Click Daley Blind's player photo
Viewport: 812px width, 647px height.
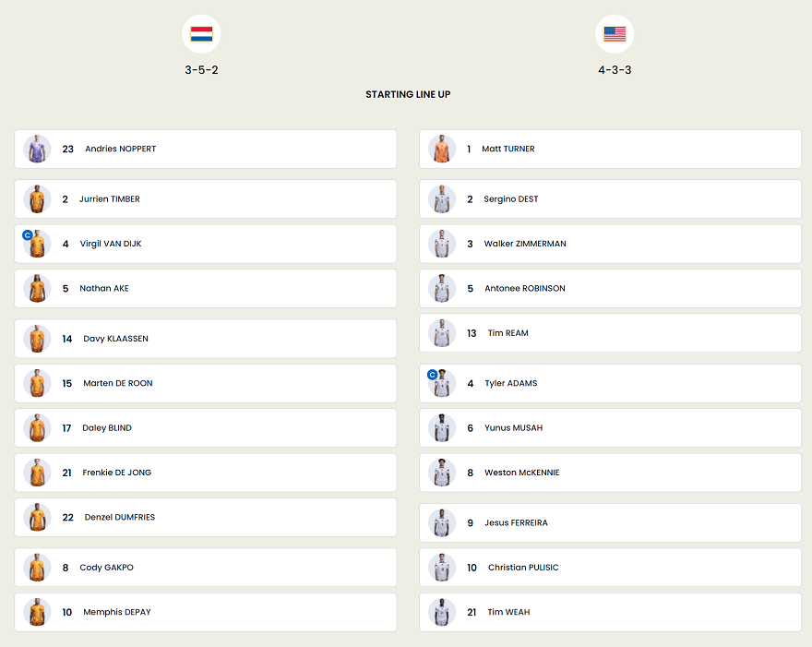pos(37,428)
